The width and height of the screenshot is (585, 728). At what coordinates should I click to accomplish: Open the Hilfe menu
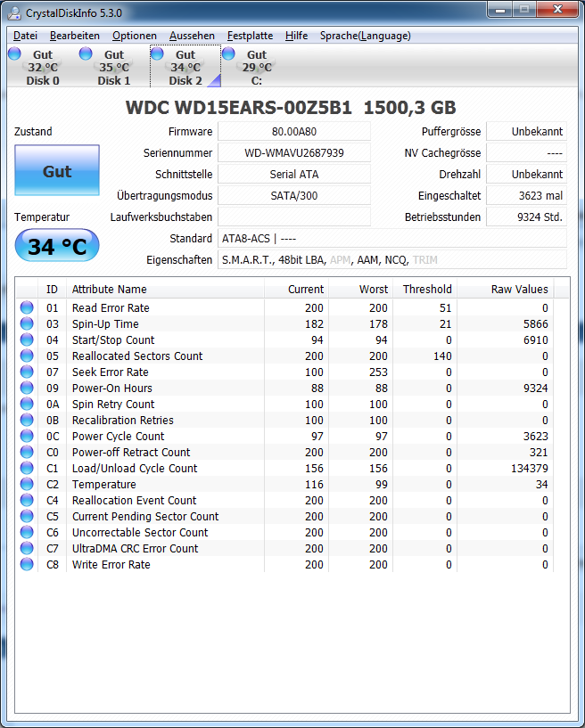(296, 36)
